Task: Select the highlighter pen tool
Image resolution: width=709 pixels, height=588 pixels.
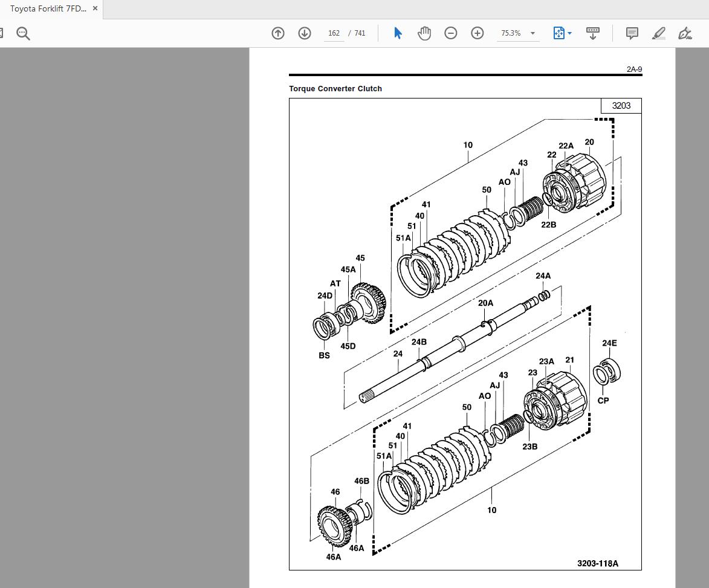Action: point(659,33)
